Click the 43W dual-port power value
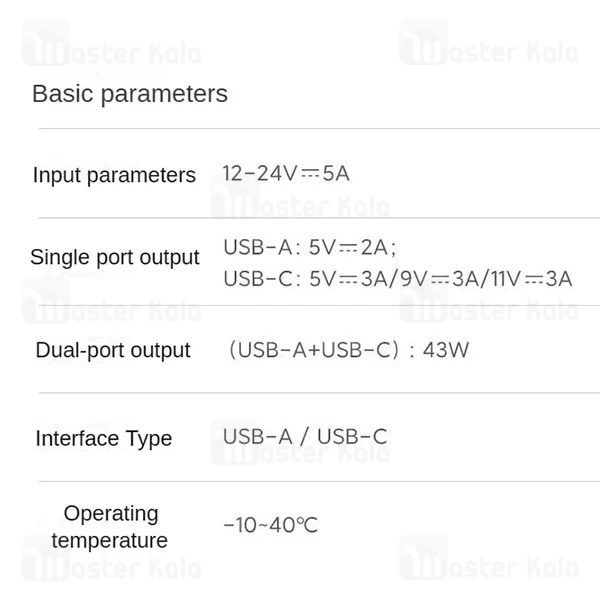 pos(446,350)
